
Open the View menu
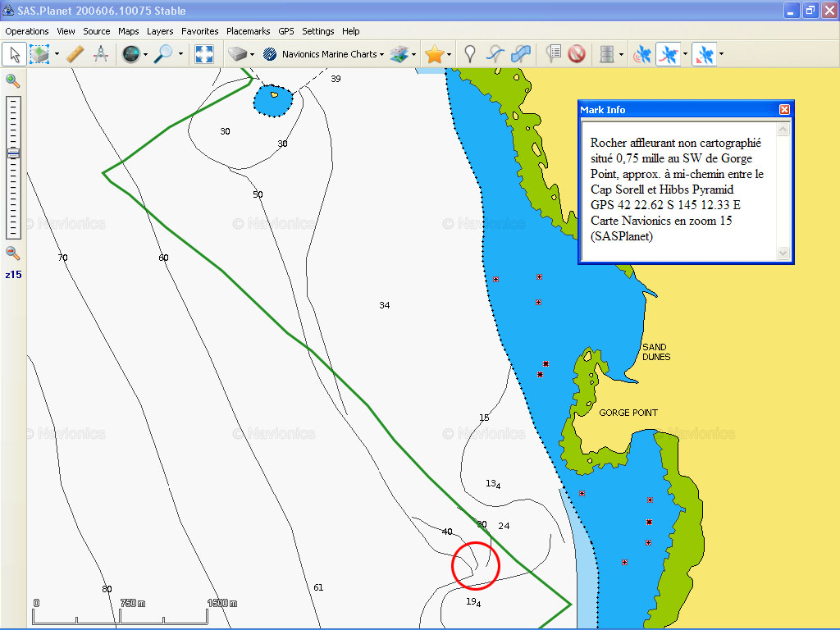click(66, 31)
